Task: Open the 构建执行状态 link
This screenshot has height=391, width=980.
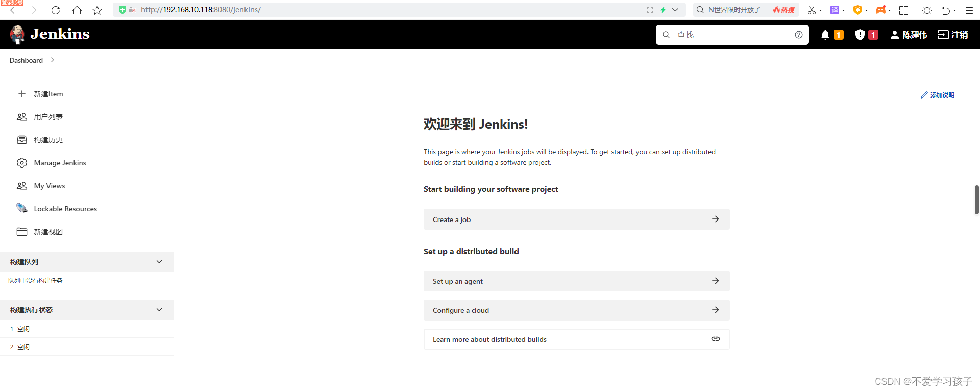Action: 31,310
